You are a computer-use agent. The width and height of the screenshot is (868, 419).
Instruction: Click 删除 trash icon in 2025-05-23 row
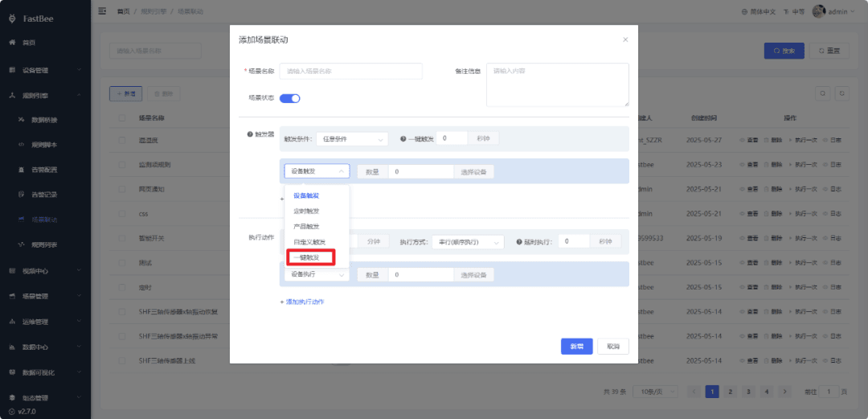(767, 165)
